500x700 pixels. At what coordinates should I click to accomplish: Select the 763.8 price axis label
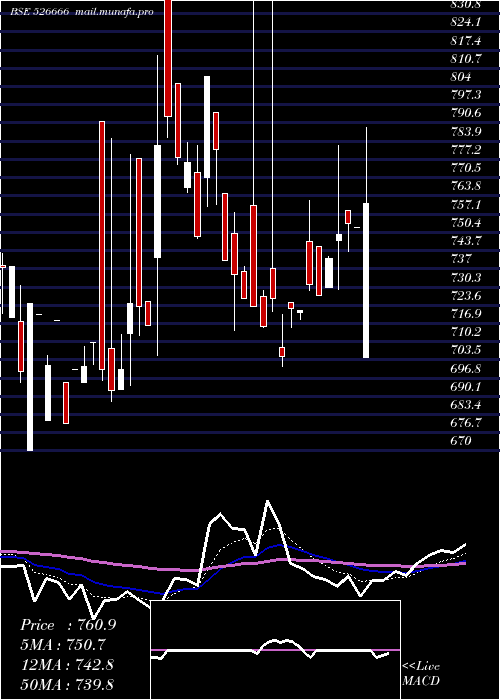466,186
